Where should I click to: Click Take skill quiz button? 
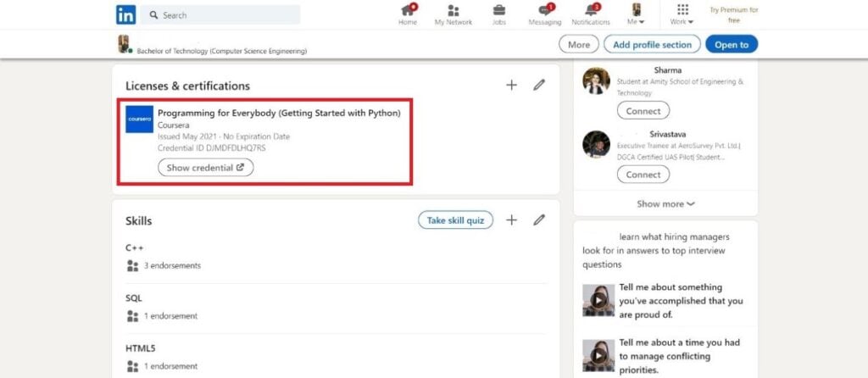coord(455,220)
